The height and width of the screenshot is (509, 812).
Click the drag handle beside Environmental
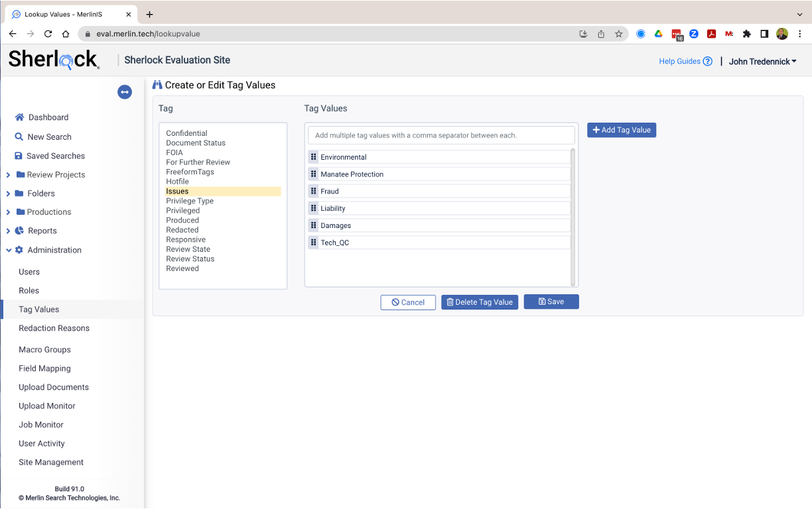click(x=314, y=157)
